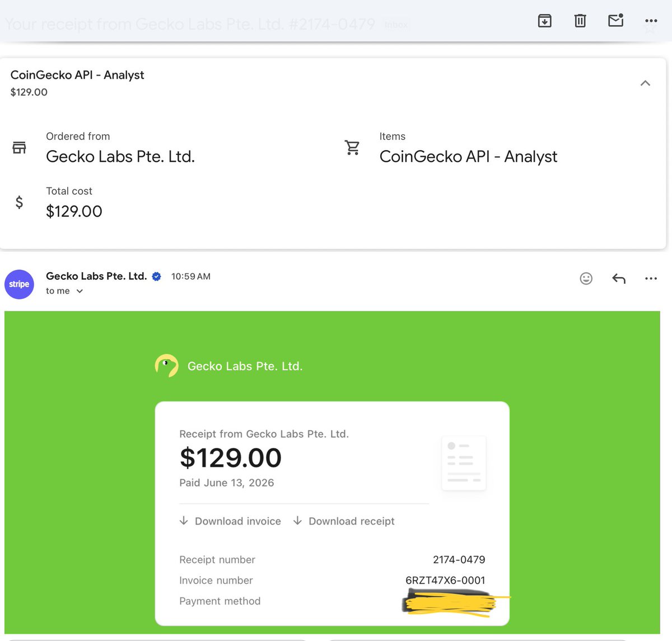
Task: Click the verified badge next to Gecko Labs
Action: 157,277
